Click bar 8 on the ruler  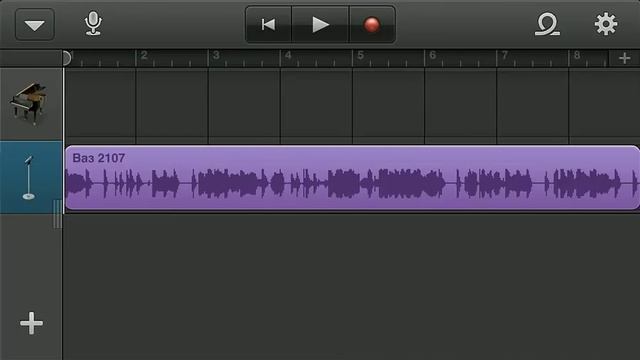point(577,56)
